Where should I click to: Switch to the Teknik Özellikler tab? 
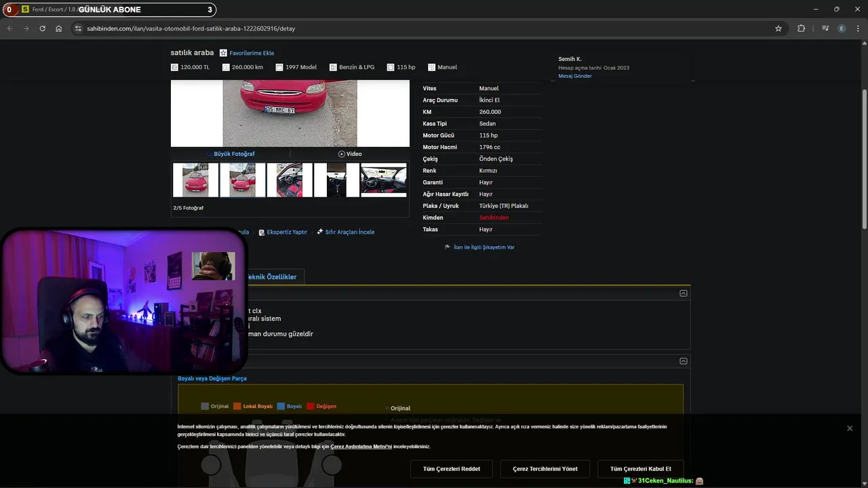tap(271, 277)
